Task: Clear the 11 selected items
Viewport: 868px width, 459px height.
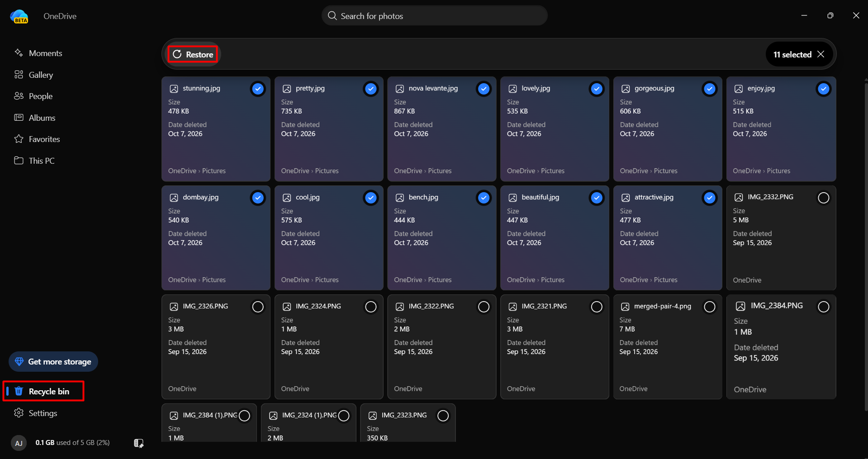Action: tap(821, 54)
